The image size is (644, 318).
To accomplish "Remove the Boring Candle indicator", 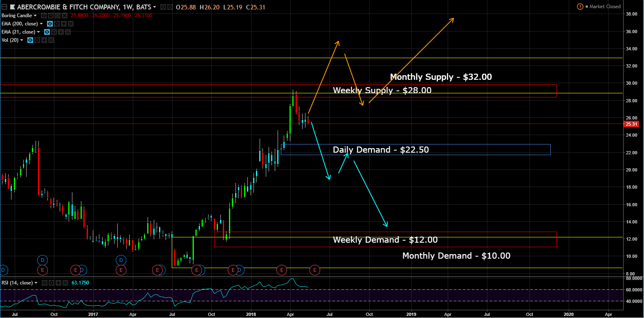I will click(x=65, y=16).
